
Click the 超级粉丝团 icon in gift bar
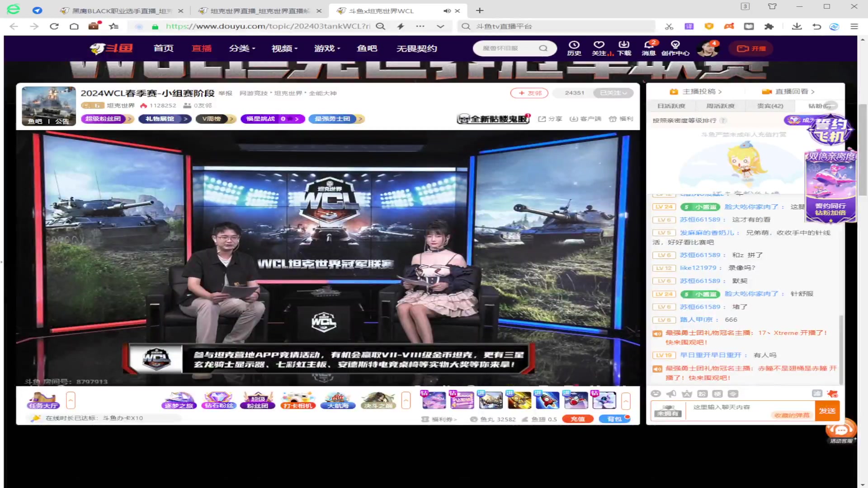click(257, 400)
